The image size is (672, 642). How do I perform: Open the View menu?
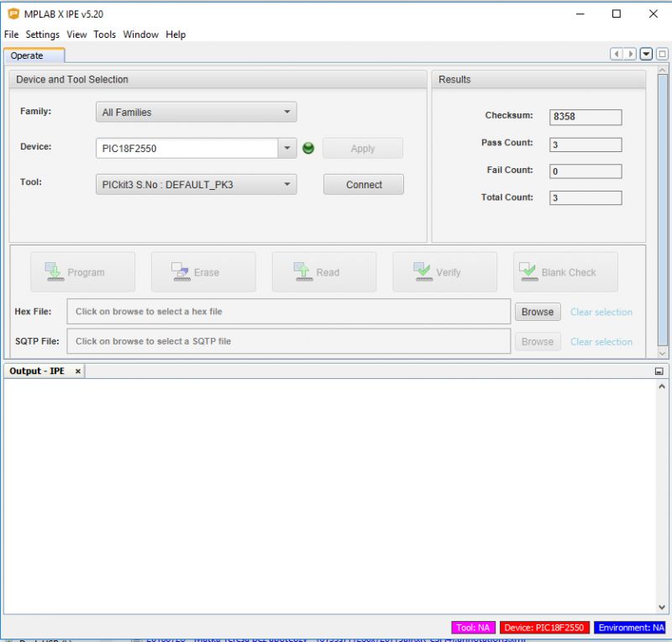point(76,34)
